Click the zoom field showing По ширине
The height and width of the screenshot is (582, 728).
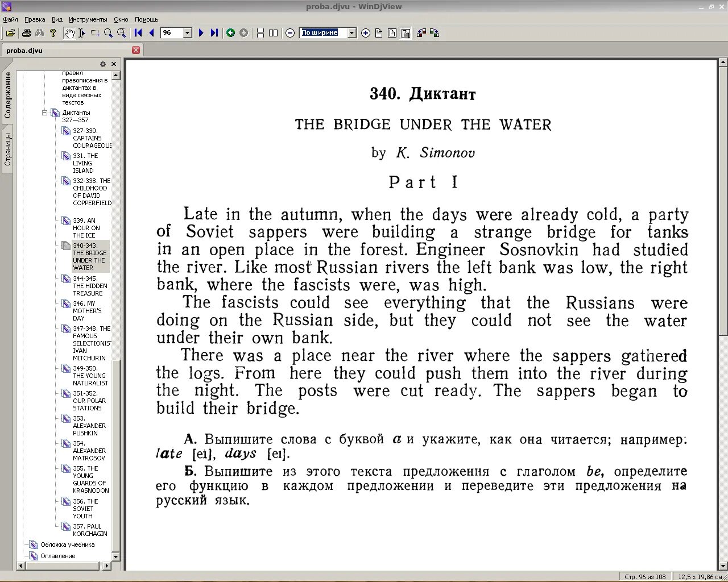(x=324, y=33)
